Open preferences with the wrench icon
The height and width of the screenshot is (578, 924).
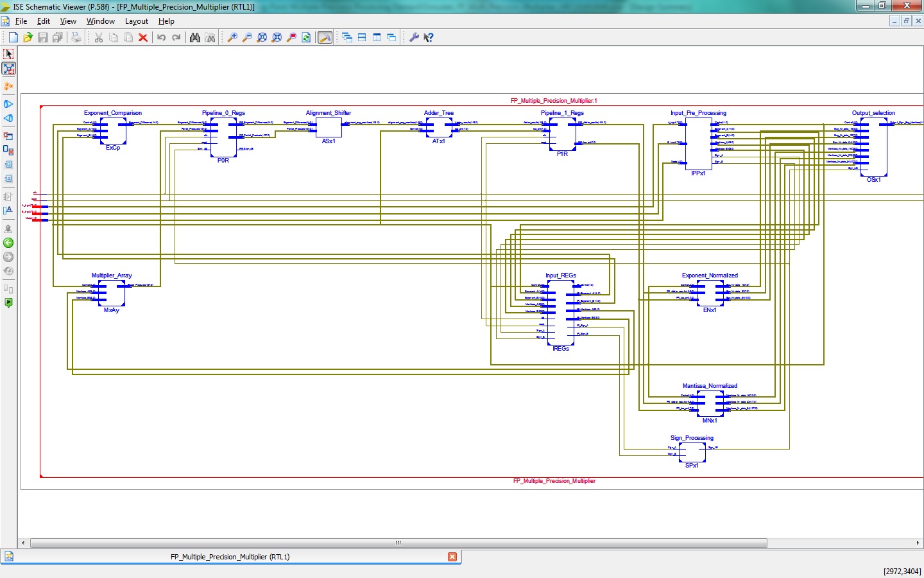(414, 38)
